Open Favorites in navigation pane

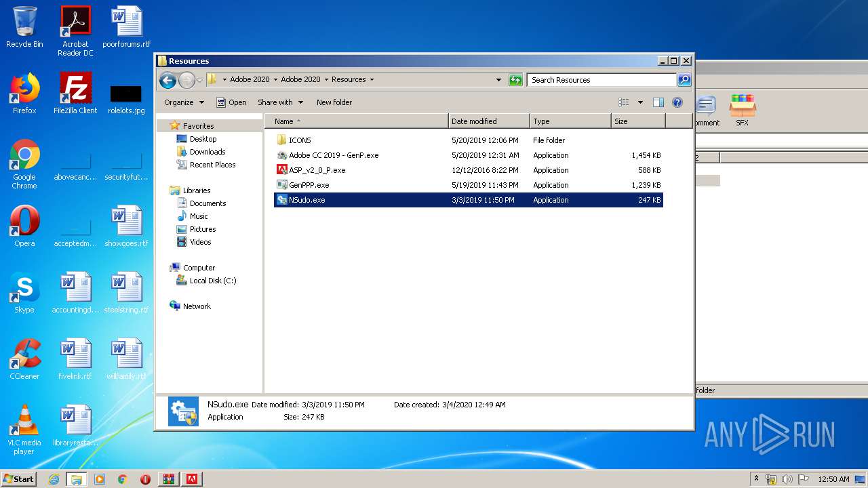198,126
